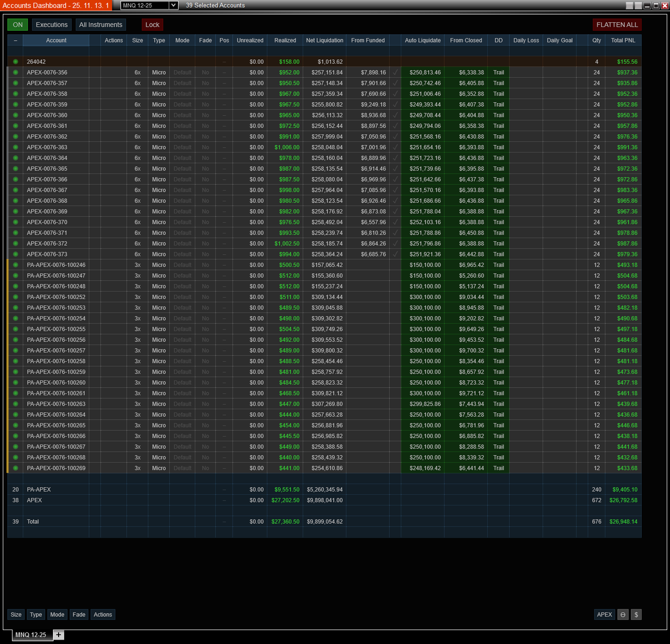The image size is (670, 644).
Task: Click green status dot for APEX-0076-373
Action: pyautogui.click(x=16, y=254)
